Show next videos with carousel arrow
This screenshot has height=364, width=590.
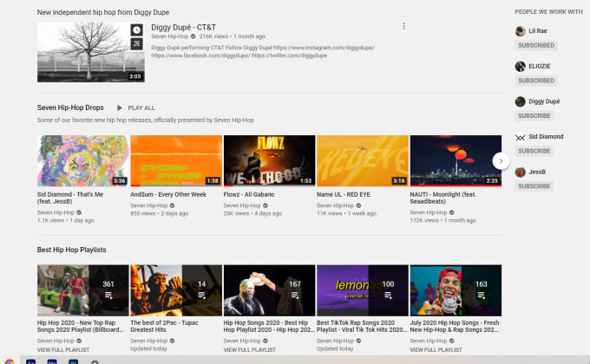[x=501, y=161]
